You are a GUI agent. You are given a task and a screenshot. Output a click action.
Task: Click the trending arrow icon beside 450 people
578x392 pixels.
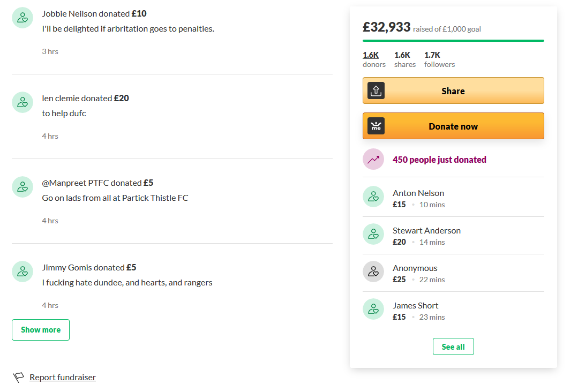[373, 159]
